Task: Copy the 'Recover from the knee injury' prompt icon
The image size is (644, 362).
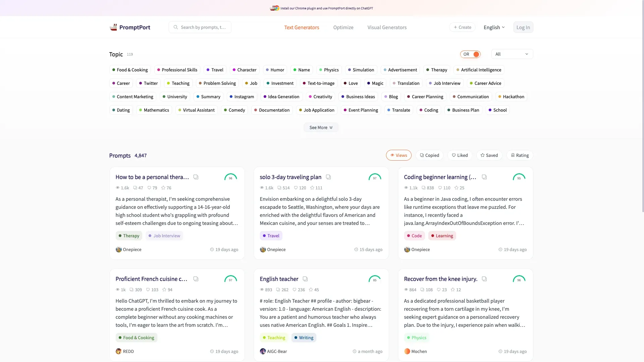Action: click(484, 279)
